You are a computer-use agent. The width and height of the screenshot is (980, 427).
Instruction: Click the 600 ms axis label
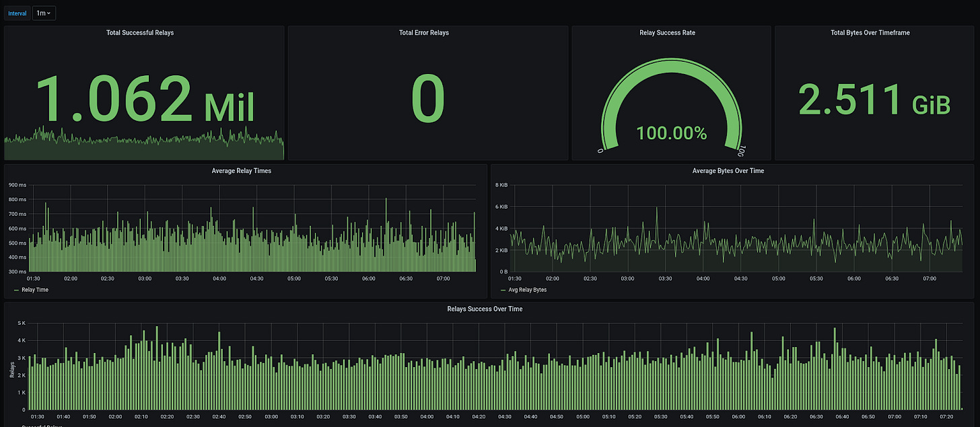click(17, 229)
